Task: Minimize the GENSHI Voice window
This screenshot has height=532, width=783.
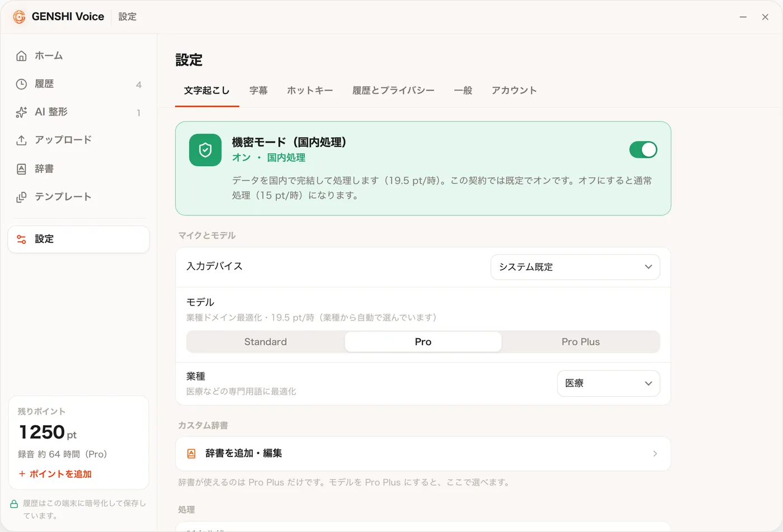Action: pos(743,17)
